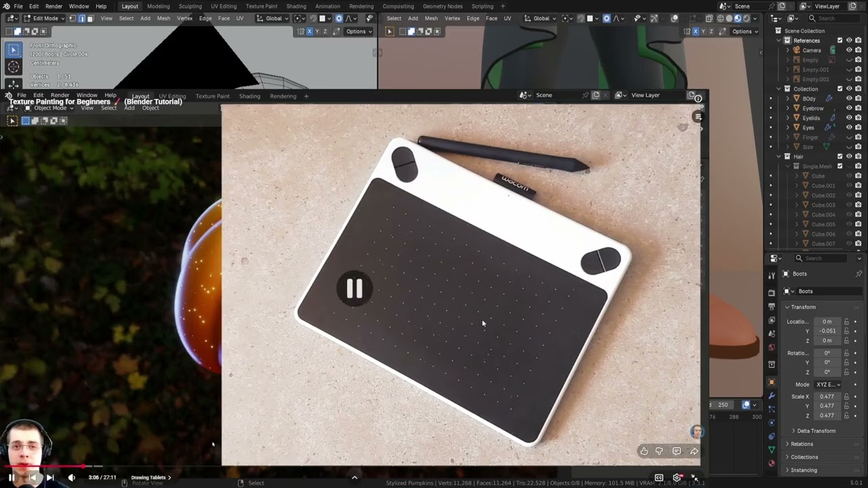868x488 pixels.
Task: Open the Output properties tab
Action: click(x=771, y=307)
